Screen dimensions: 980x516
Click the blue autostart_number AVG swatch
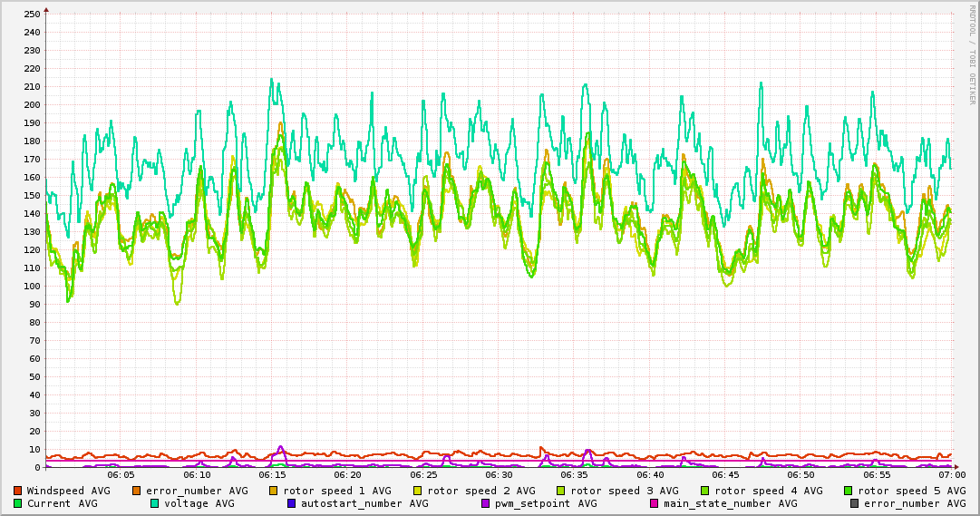(291, 503)
